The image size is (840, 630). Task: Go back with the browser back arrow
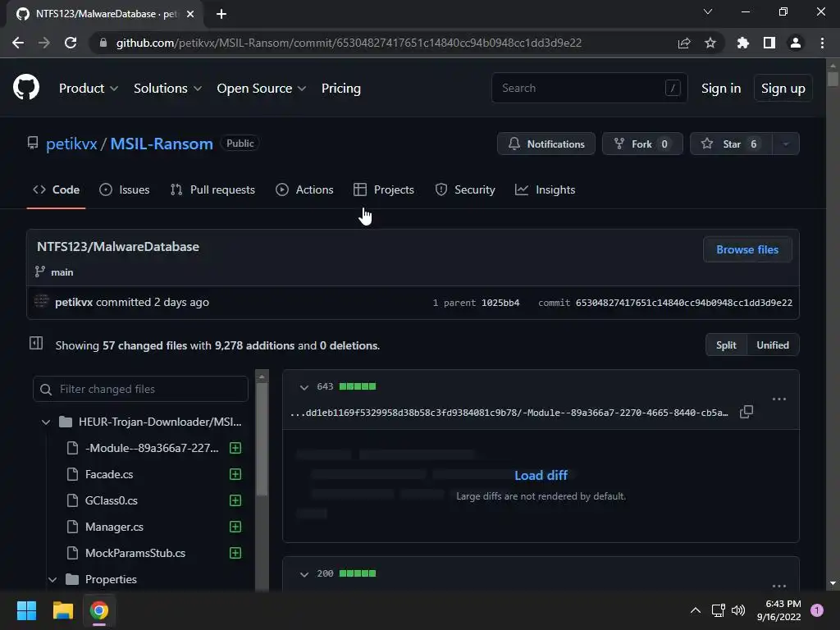coord(18,43)
